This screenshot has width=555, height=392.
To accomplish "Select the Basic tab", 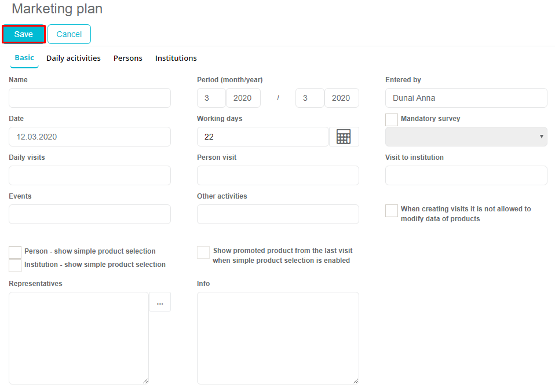I will coord(24,58).
